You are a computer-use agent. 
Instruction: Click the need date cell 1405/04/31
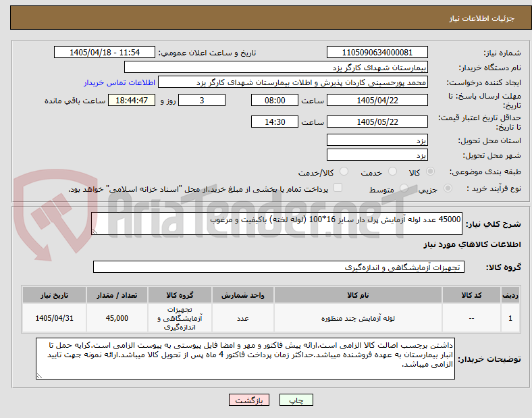[x=54, y=318]
